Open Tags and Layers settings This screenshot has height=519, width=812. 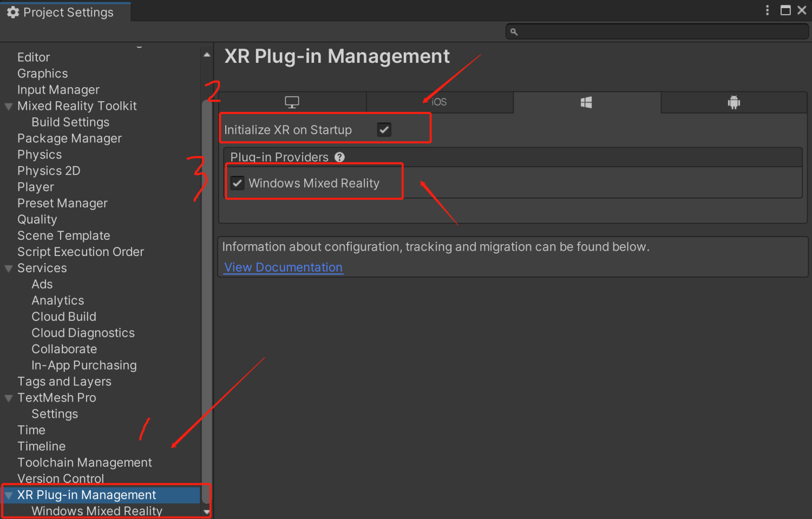click(x=64, y=382)
